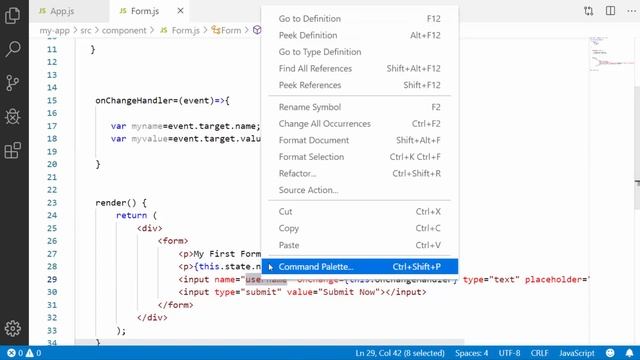Screen dimensions: 640x360
Task: Click the return keyword on line 24
Action: [x=131, y=216]
